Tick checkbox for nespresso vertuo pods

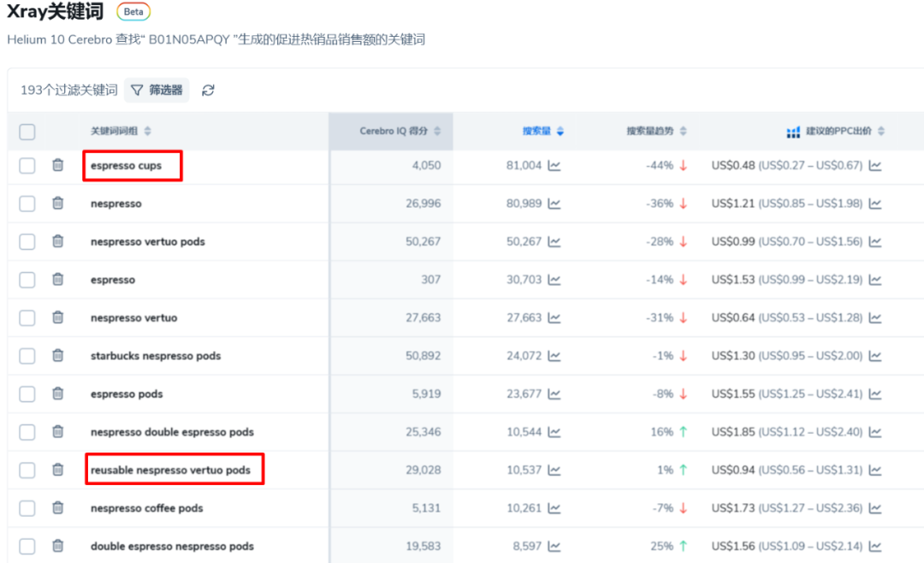point(27,241)
